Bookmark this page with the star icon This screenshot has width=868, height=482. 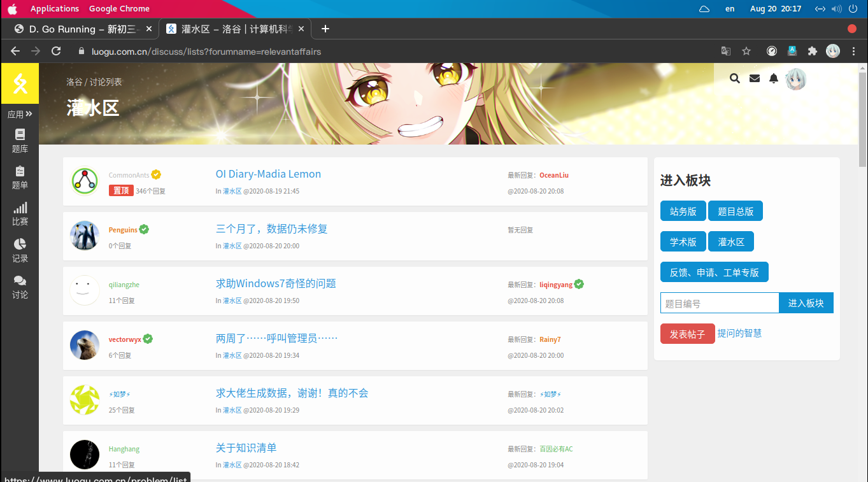pos(746,51)
